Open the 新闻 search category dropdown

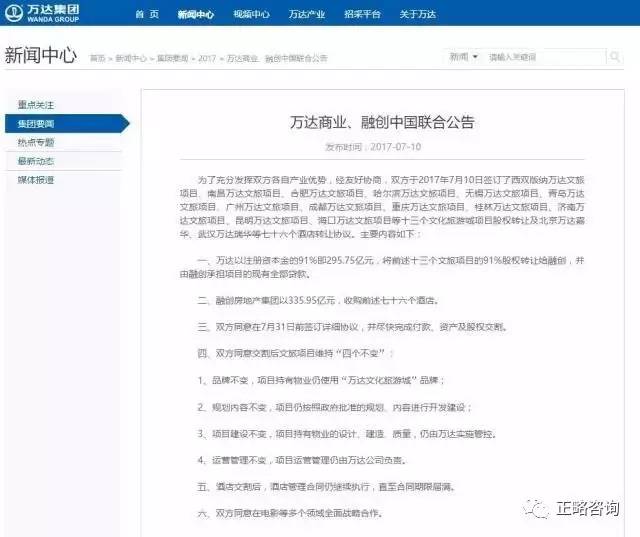[463, 57]
